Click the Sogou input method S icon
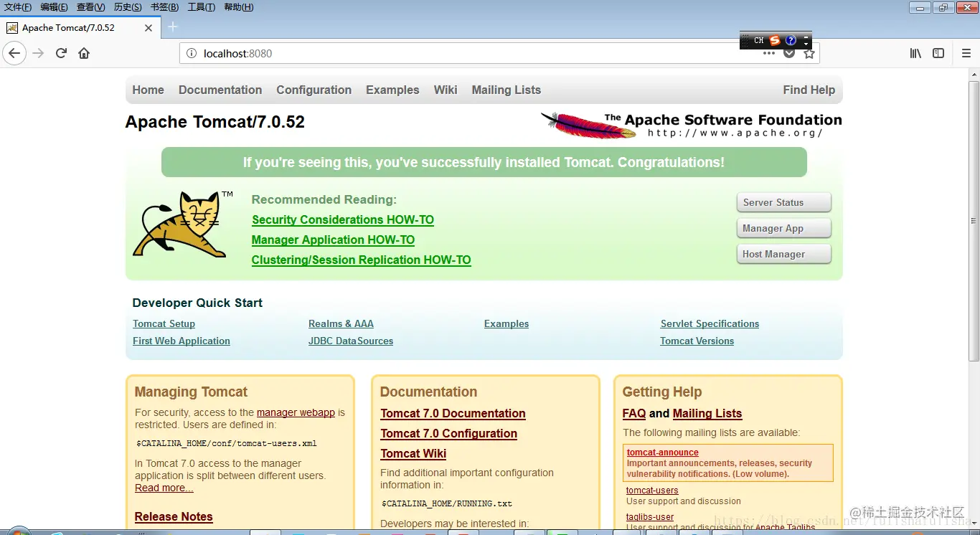This screenshot has width=980, height=535. click(x=775, y=41)
